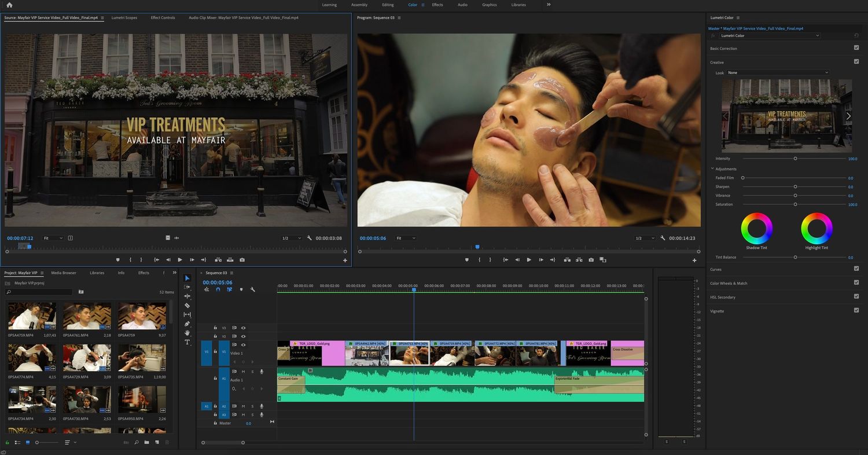Open the Lumetri Color effect dropdown
The width and height of the screenshot is (868, 455).
(x=770, y=35)
